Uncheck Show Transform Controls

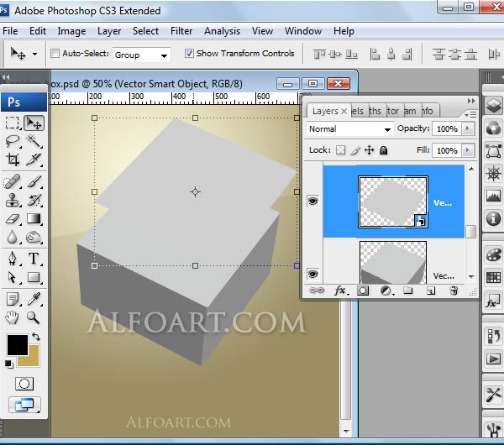(189, 54)
